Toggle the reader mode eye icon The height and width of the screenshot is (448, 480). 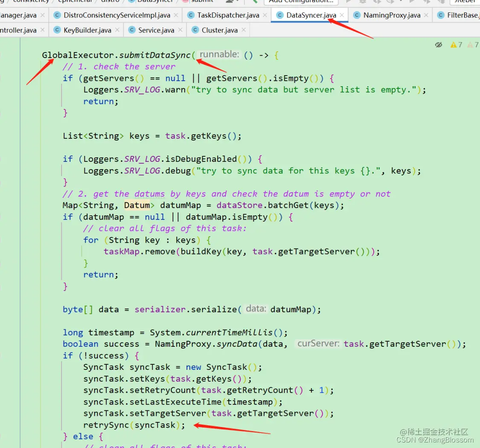(438, 45)
